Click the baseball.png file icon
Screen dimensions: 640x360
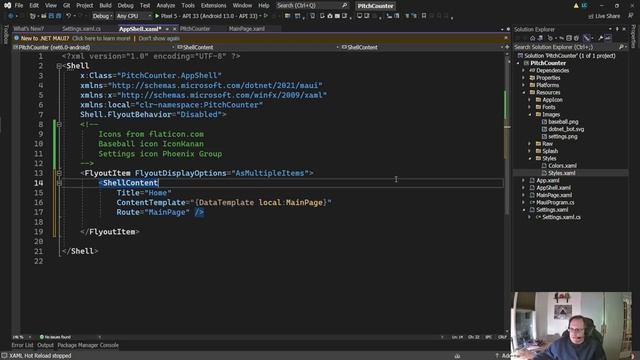pyautogui.click(x=544, y=122)
